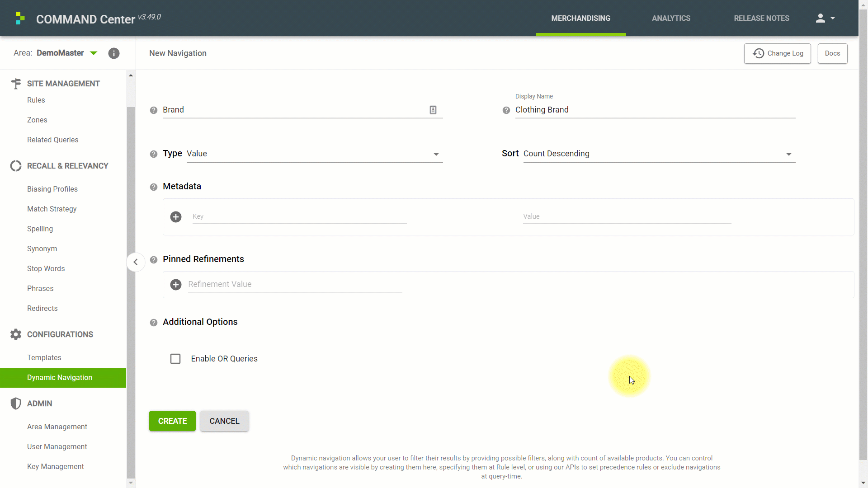Switch to the Analytics tab
868x488 pixels.
(671, 18)
